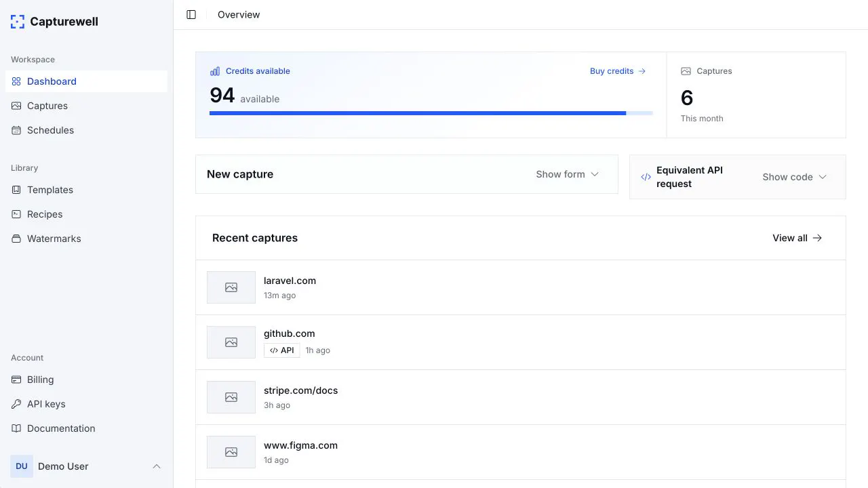Click the API keys key icon
This screenshot has width=868, height=488.
16,404
